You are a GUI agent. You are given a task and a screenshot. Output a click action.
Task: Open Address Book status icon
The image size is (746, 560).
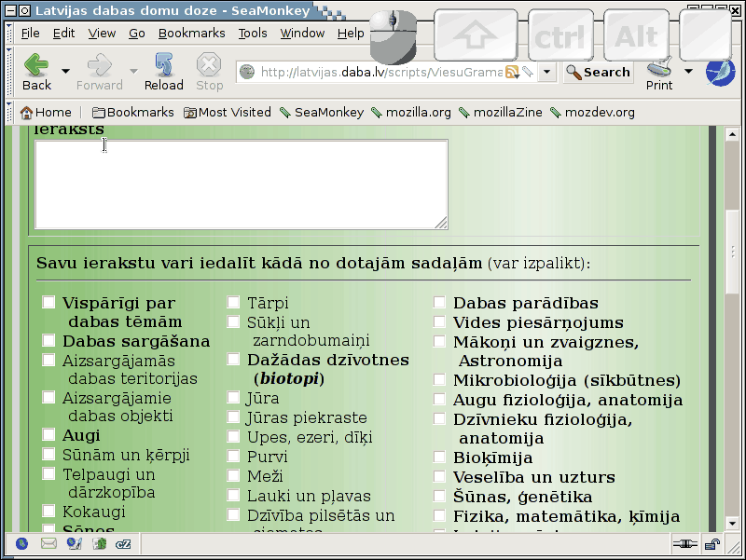pos(100,544)
